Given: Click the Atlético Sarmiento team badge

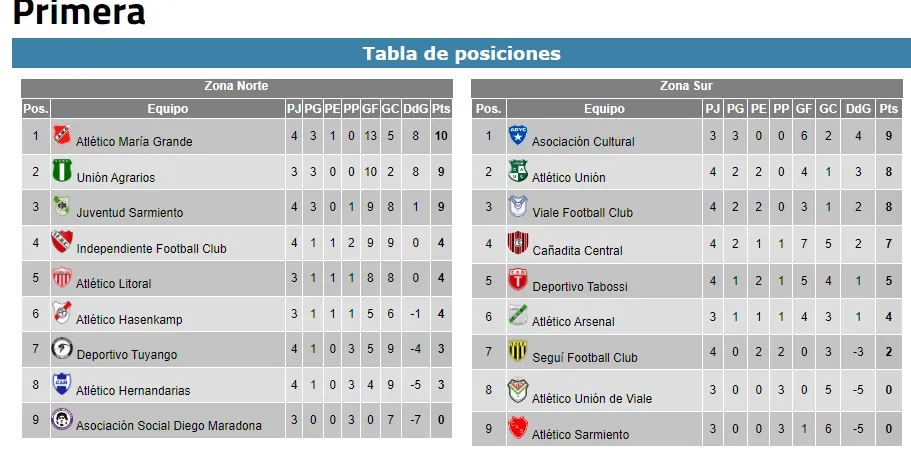Looking at the screenshot, I should pos(517,428).
